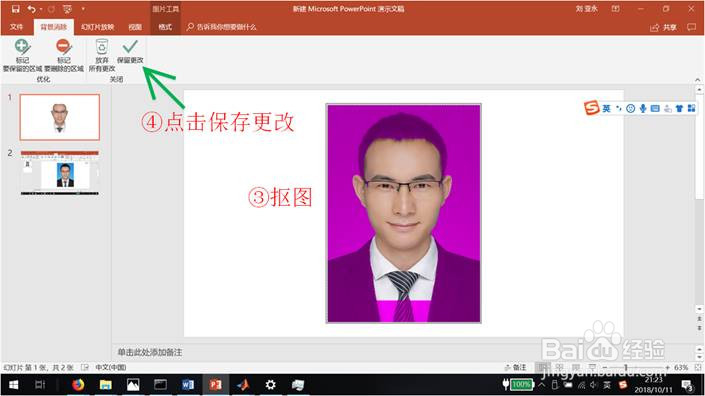Open the Picture Tools Format tab
This screenshot has width=705, height=396.
pos(165,27)
